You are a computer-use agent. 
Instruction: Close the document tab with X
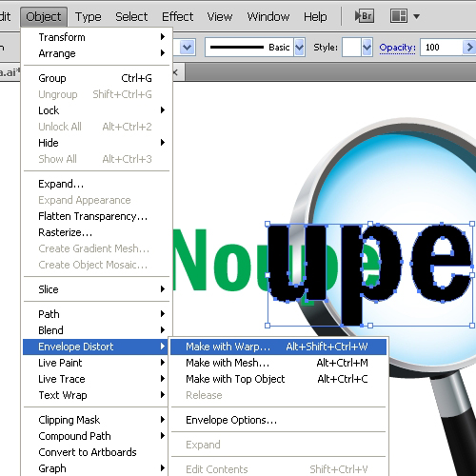pos(175,72)
